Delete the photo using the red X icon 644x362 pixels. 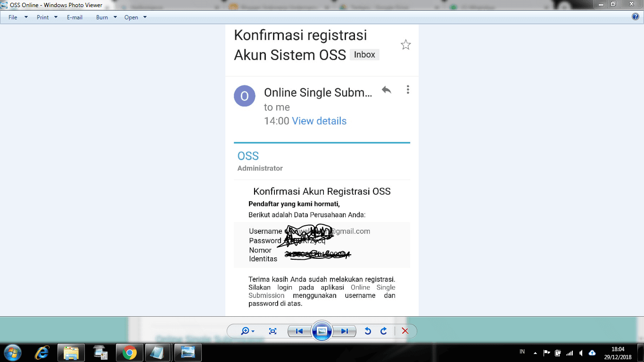click(405, 331)
